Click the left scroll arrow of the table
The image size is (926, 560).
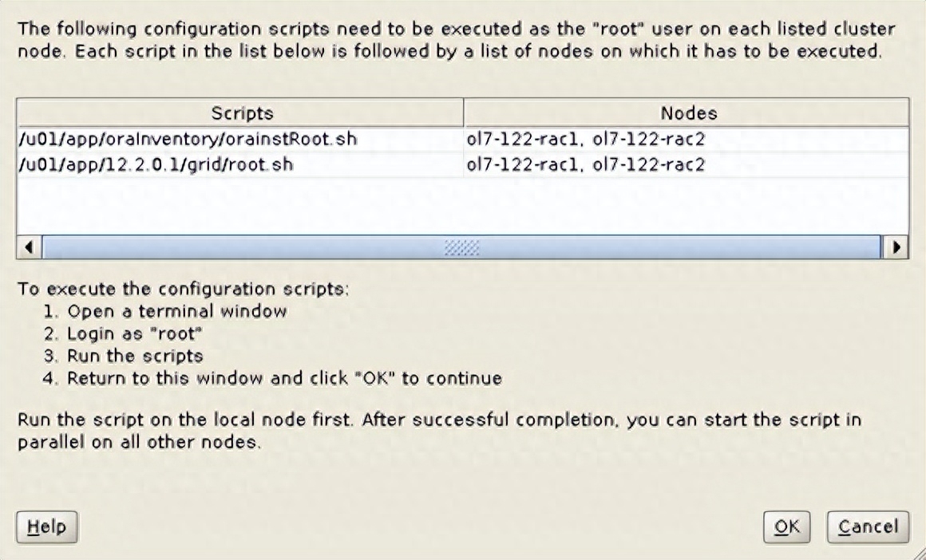pos(29,247)
